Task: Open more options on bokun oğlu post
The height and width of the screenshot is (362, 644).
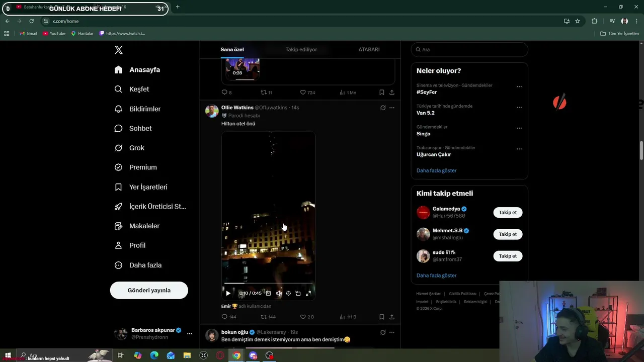Action: 392,332
